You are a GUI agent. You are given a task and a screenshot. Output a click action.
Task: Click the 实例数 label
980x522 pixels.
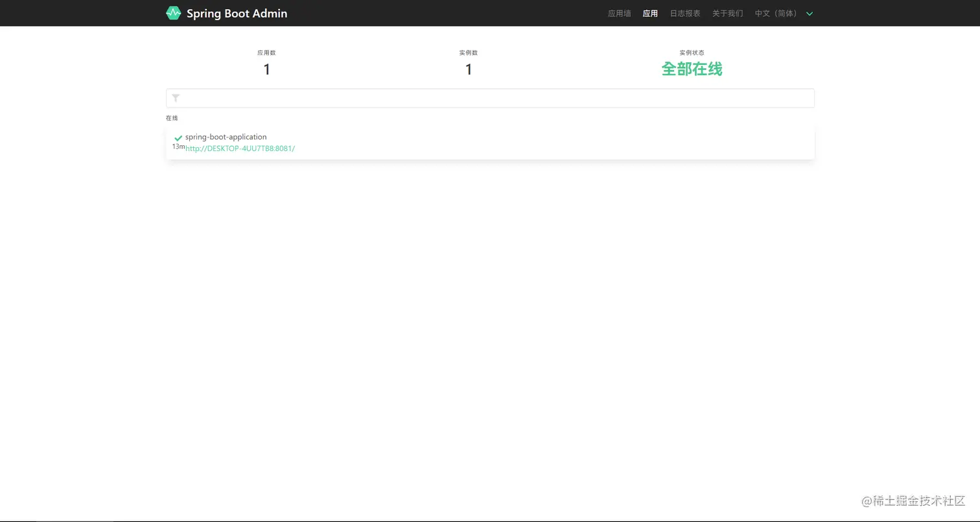coord(469,53)
